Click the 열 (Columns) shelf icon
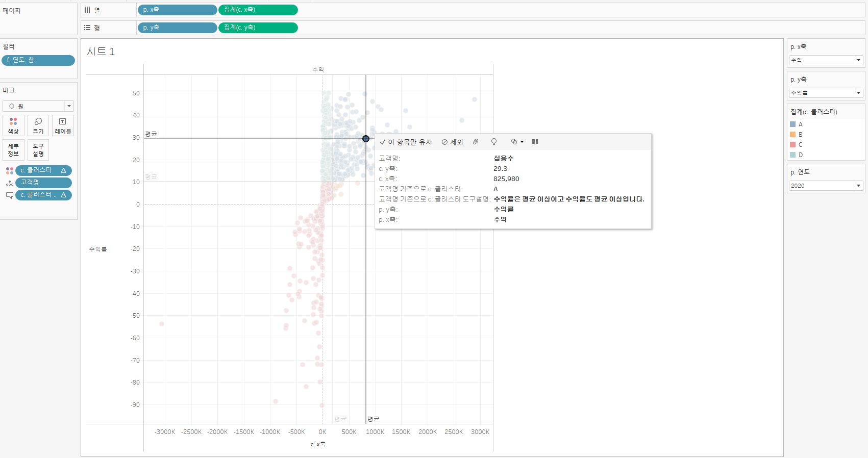The width and height of the screenshot is (868, 458). 87,10
